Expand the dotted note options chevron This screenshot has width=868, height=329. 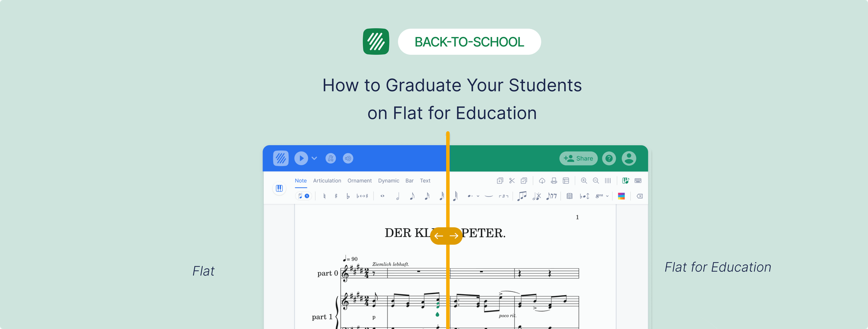click(x=478, y=196)
